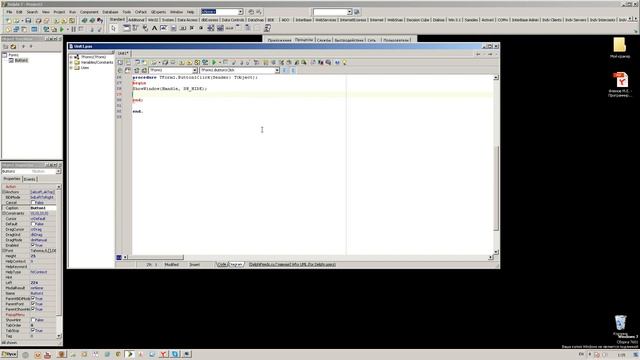Click the Yandex browser taskbar icon
640x360 pixels.
[164, 354]
